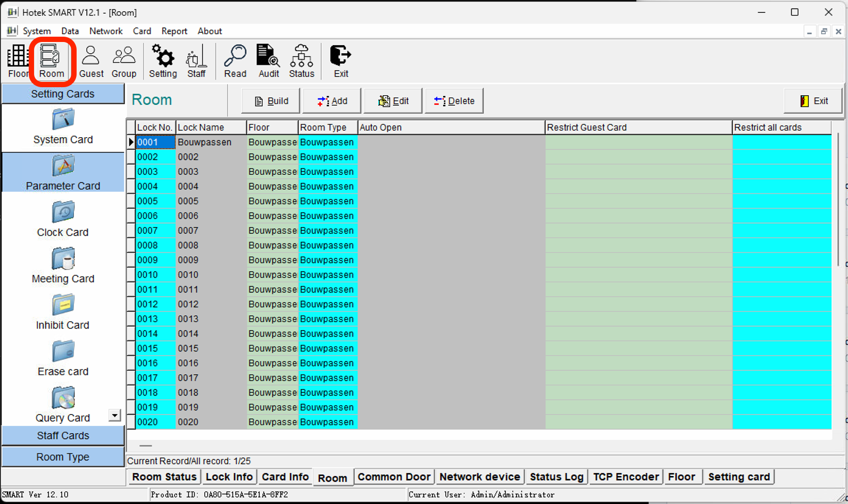The image size is (848, 504).
Task: Switch to the TCP Encoder tab
Action: click(626, 477)
